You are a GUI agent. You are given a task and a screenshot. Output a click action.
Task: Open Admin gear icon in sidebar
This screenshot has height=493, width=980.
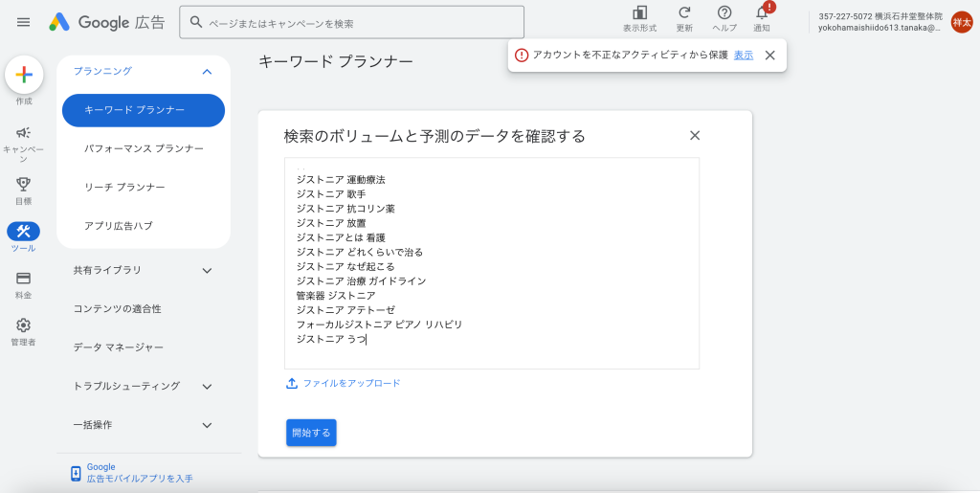click(x=24, y=325)
